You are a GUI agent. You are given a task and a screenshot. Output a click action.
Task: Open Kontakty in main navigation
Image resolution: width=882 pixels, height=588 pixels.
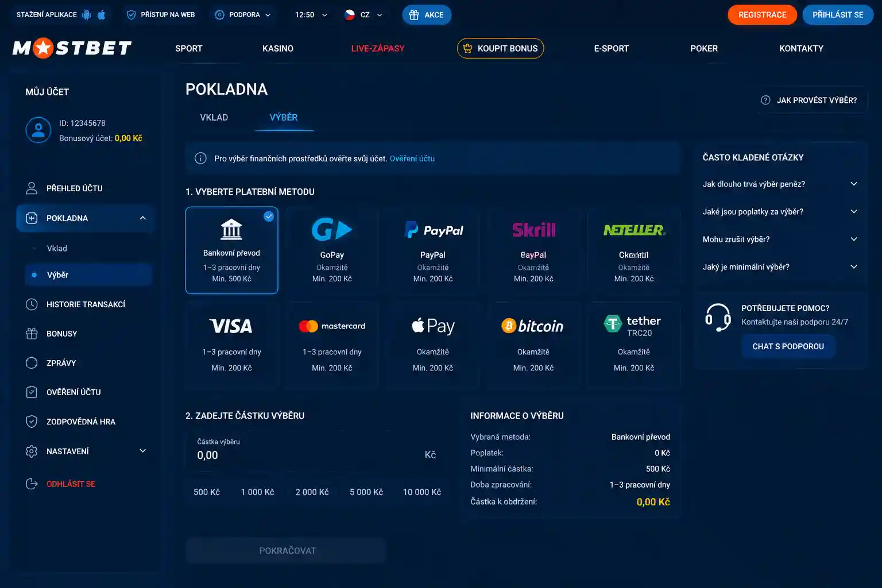801,49
